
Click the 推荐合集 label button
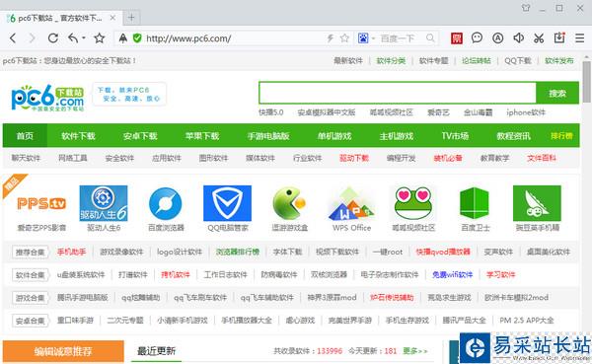coord(31,252)
